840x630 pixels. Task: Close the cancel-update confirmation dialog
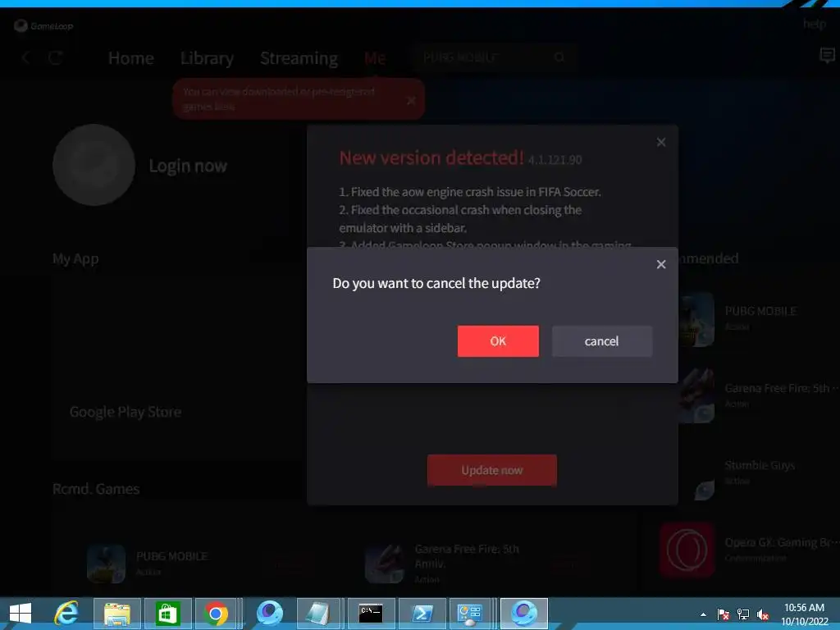(661, 264)
